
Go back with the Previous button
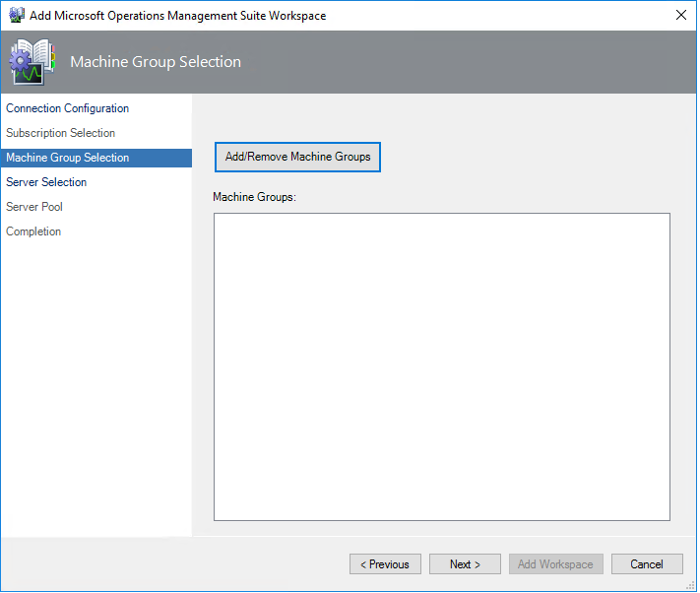[385, 564]
